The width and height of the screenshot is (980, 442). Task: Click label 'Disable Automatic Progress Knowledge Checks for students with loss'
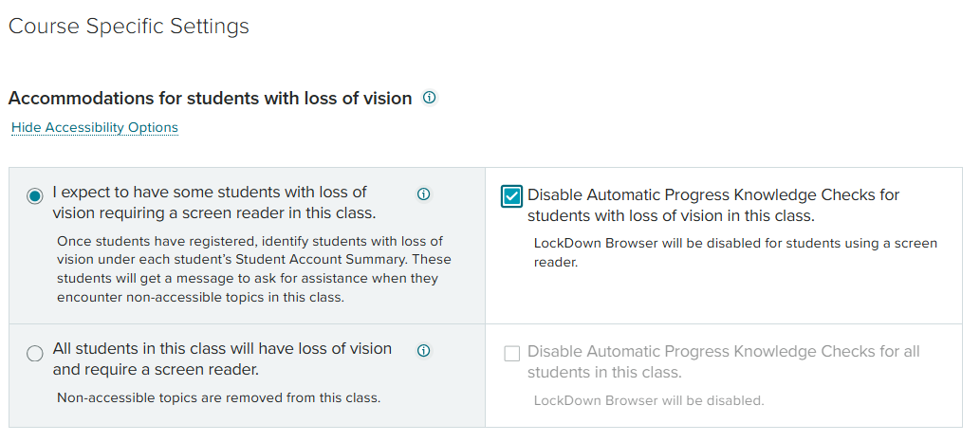713,195
